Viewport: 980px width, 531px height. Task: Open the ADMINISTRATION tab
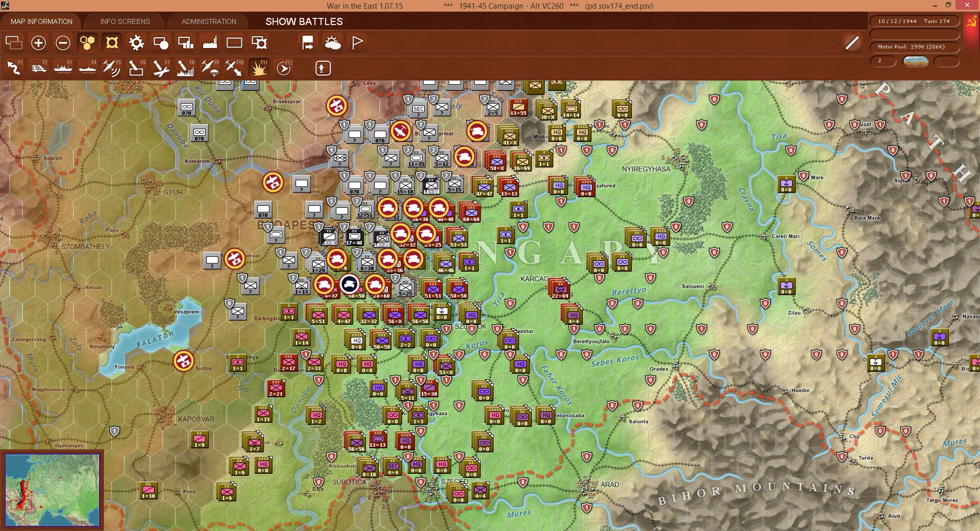pos(209,21)
